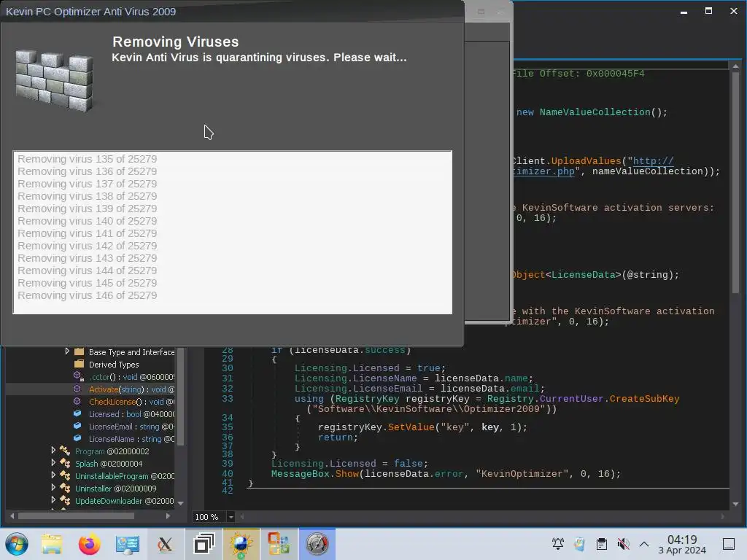Viewport: 747px width, 560px height.
Task: Maximize the decompiler window
Action: coord(709,11)
